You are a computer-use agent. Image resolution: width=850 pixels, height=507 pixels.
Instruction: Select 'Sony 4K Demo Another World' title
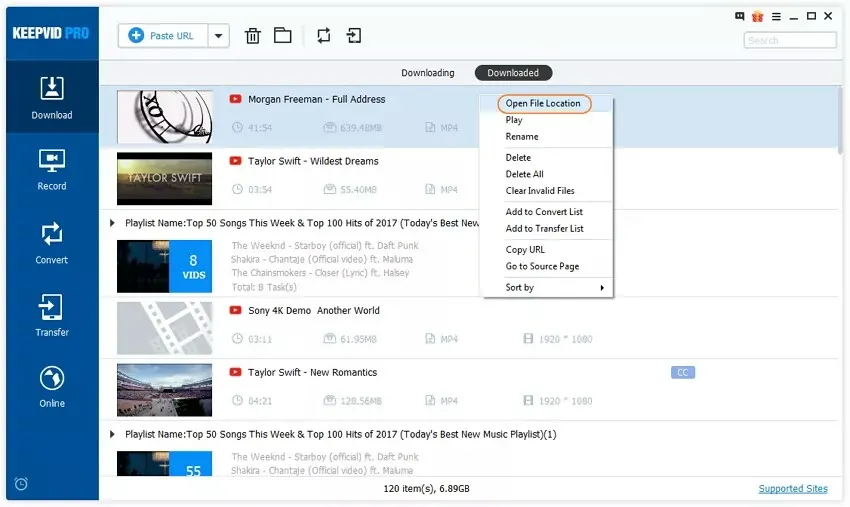point(314,310)
